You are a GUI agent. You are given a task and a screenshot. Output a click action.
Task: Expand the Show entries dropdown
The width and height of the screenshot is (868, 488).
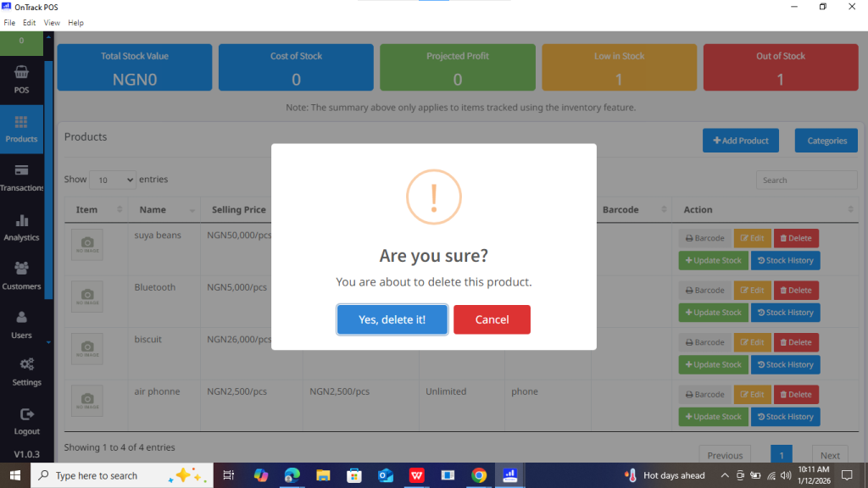113,180
